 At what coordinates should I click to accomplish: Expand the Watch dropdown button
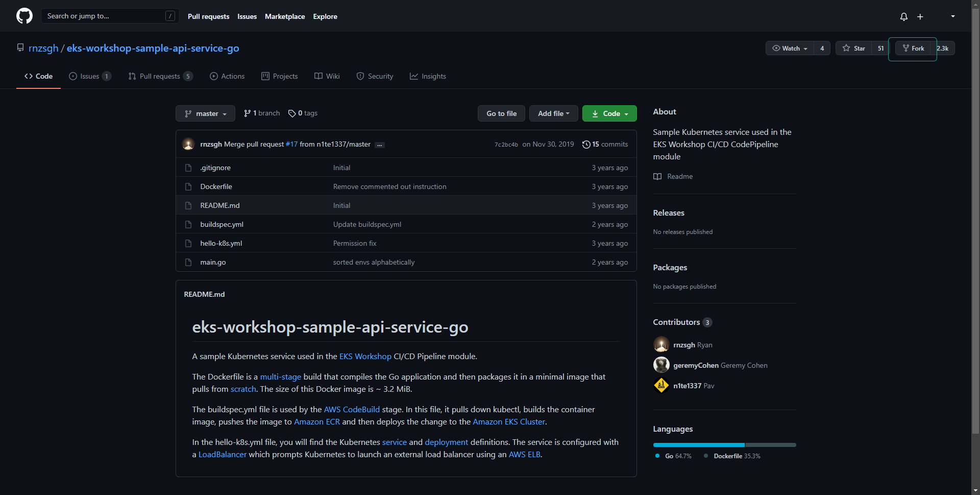tap(790, 48)
